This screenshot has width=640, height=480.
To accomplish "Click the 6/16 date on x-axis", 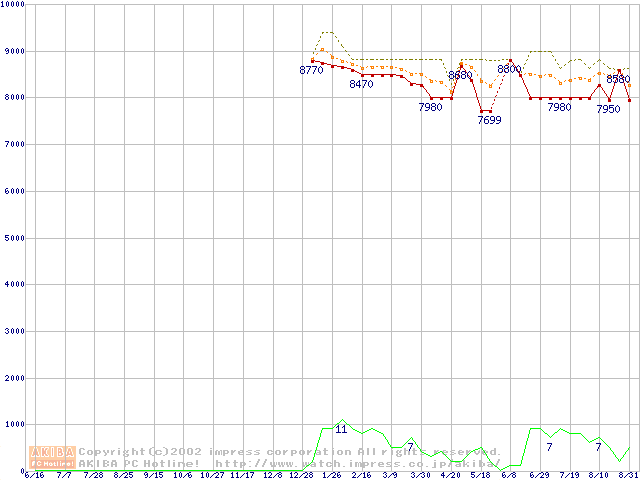I will [x=34, y=475].
